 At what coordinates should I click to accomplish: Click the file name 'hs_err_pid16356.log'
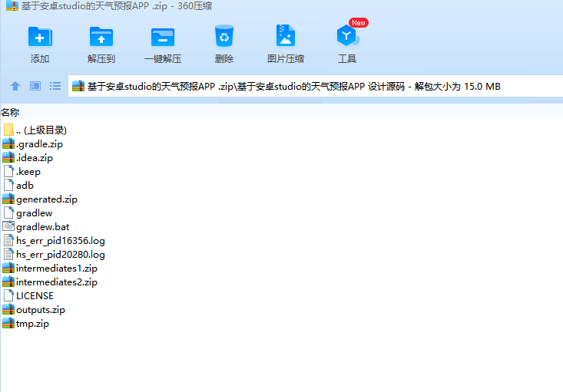point(61,241)
